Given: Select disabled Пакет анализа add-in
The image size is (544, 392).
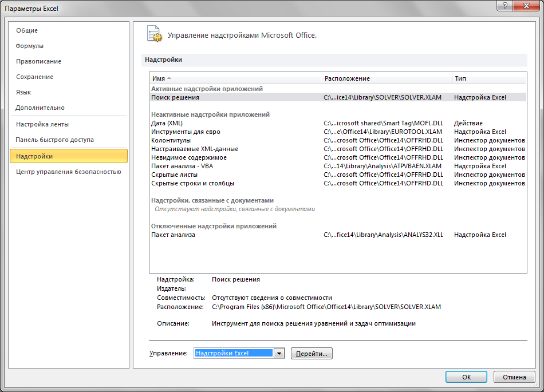Looking at the screenshot, I should pyautogui.click(x=338, y=235).
